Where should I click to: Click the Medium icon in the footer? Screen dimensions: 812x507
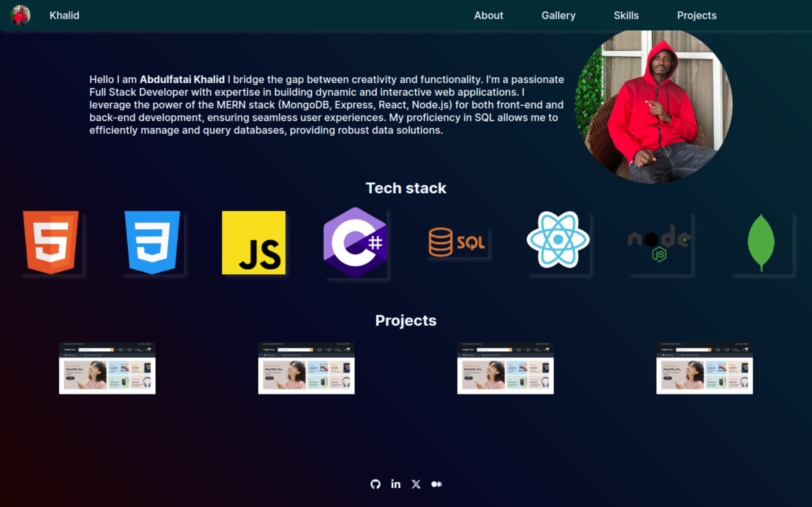(437, 484)
